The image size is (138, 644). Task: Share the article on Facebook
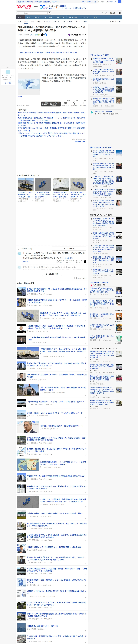(46, 35)
